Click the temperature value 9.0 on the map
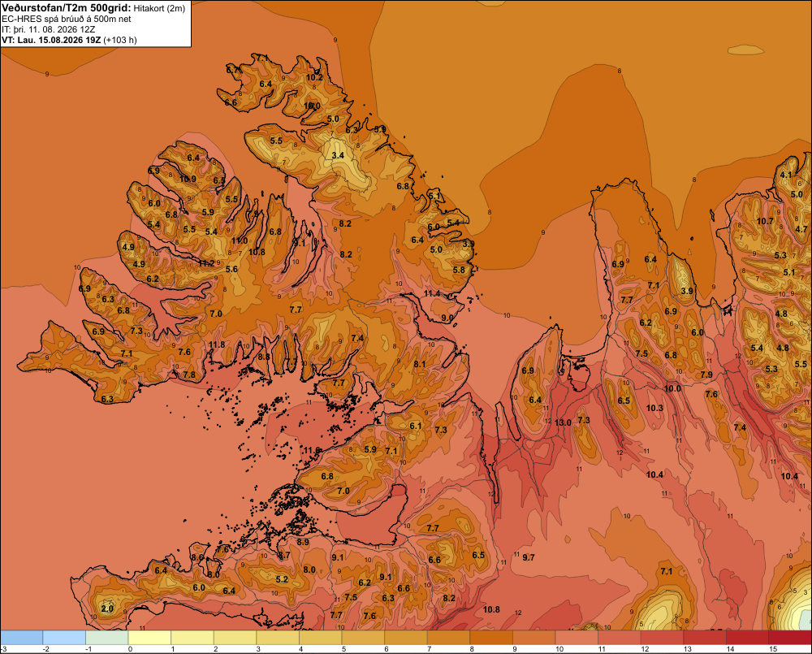Viewport: 812px width, 654px height. point(447,318)
